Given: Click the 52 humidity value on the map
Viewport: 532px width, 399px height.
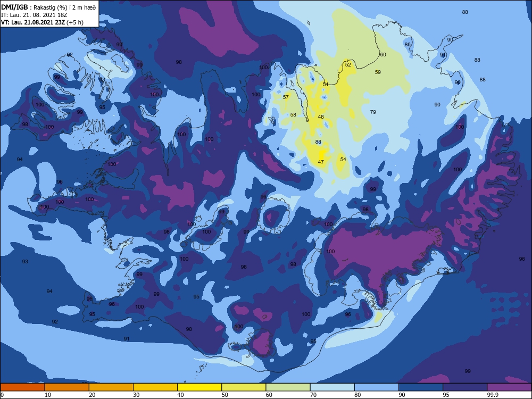Looking at the screenshot, I should coord(348,64).
